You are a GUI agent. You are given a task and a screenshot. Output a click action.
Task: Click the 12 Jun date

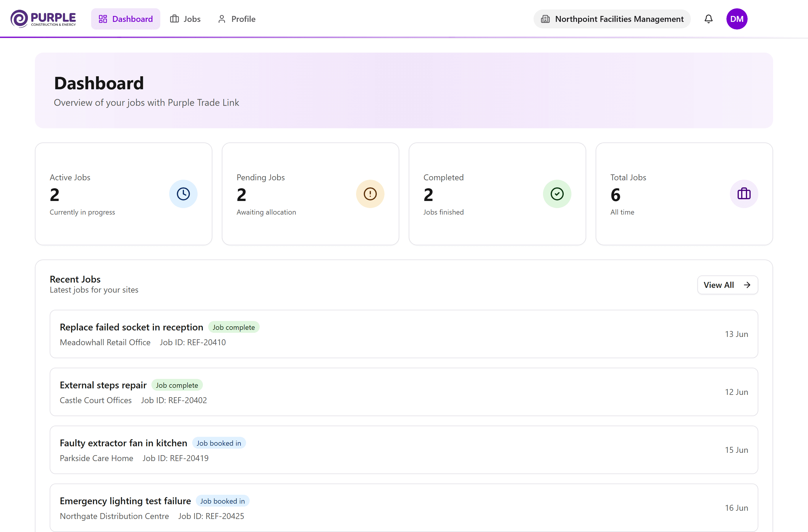pyautogui.click(x=737, y=392)
